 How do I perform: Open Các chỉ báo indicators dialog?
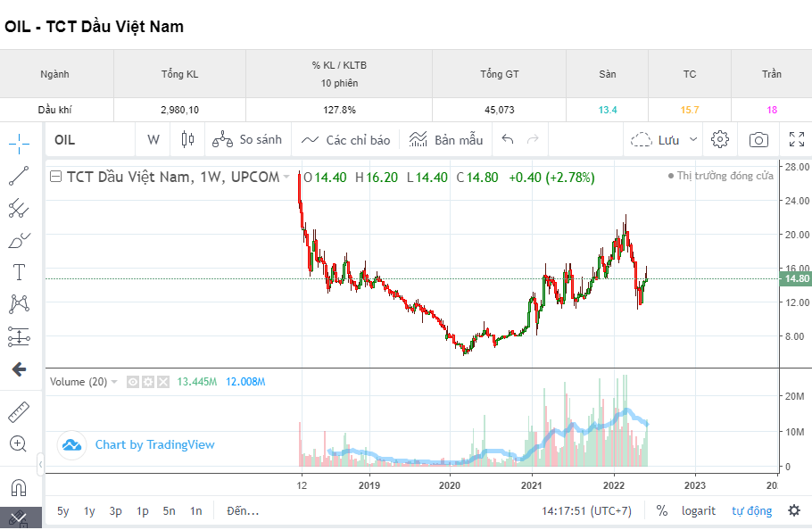click(x=346, y=139)
